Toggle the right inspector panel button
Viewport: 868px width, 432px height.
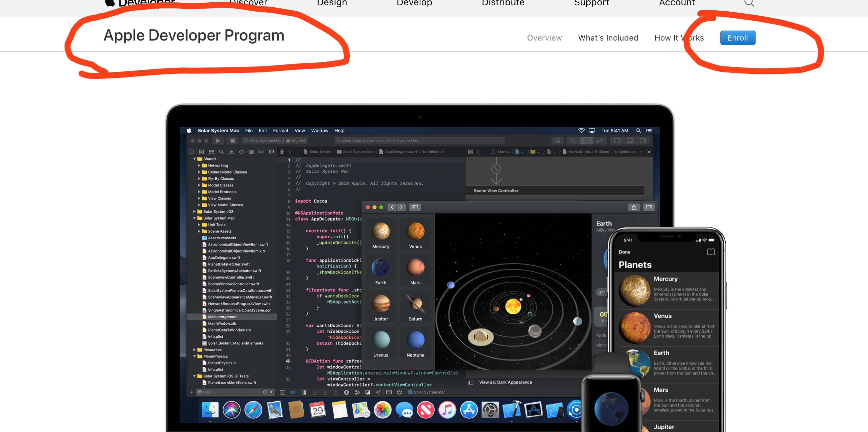(643, 141)
